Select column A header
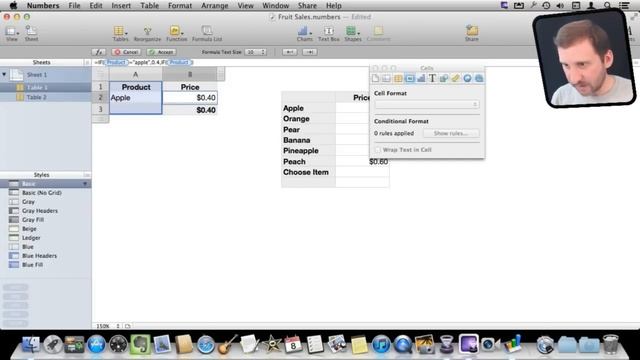The image size is (640, 360). (x=136, y=74)
